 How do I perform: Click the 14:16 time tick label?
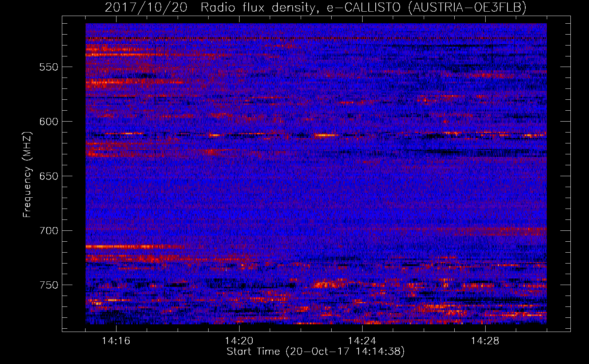pyautogui.click(x=116, y=341)
